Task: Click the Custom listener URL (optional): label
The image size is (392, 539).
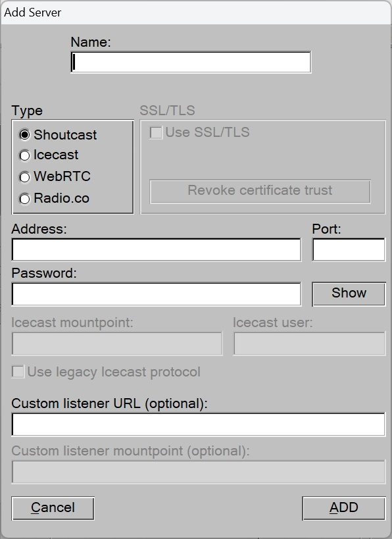Action: (x=110, y=403)
